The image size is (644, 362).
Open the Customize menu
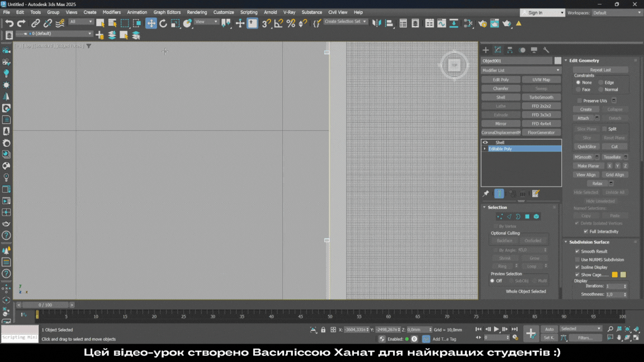(224, 12)
